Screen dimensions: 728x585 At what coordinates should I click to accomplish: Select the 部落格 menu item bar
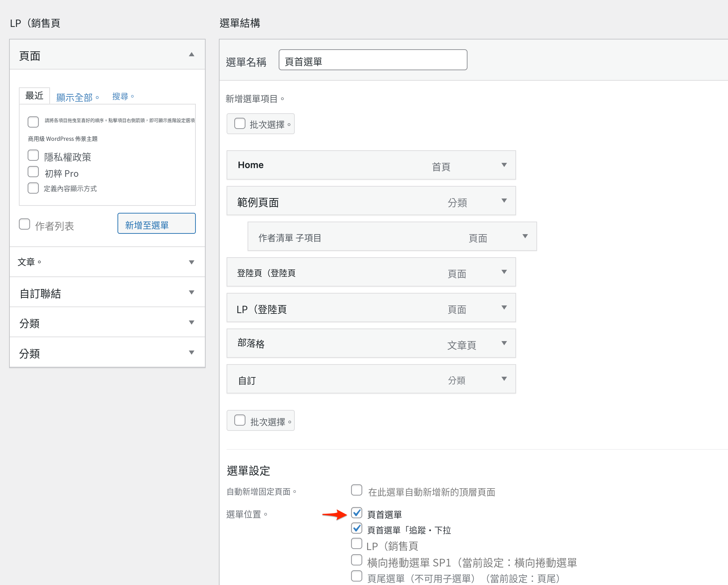point(371,343)
